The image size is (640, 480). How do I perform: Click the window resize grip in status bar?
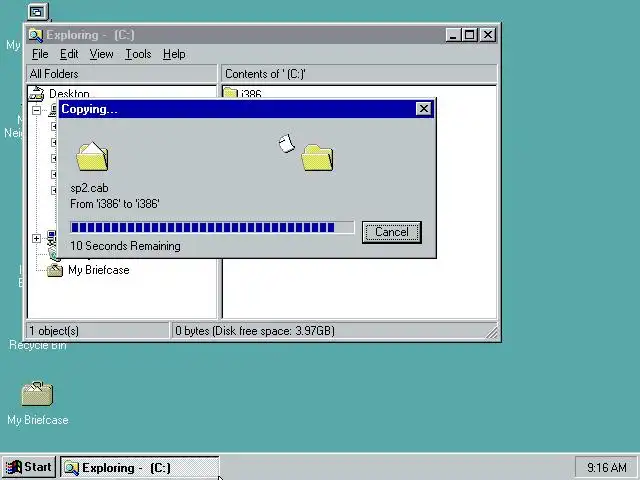click(492, 333)
